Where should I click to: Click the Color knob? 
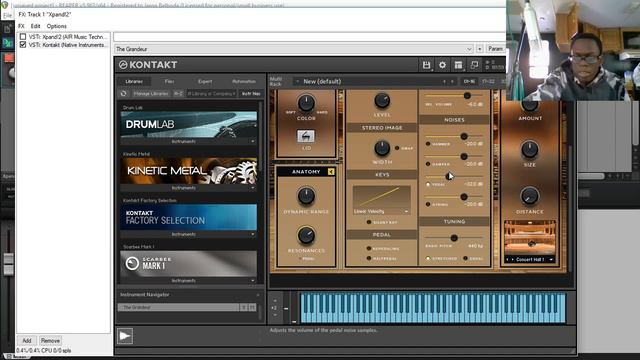pyautogui.click(x=306, y=103)
